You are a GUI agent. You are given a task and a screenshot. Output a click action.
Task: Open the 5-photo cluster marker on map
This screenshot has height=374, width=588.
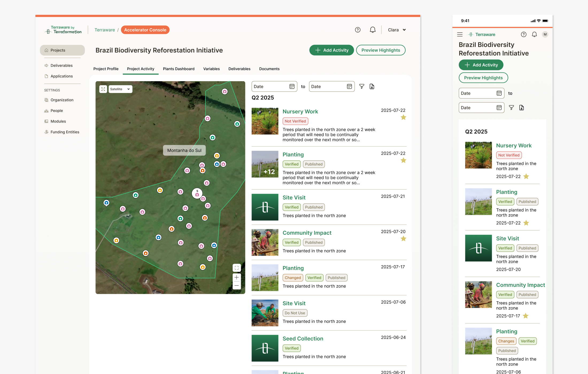(197, 193)
